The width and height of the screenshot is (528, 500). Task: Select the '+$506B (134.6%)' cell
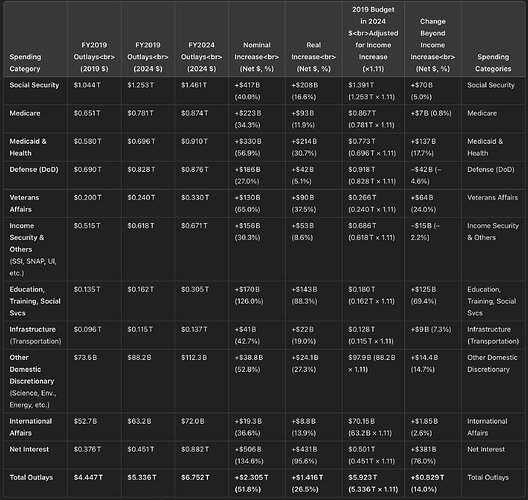click(x=249, y=455)
